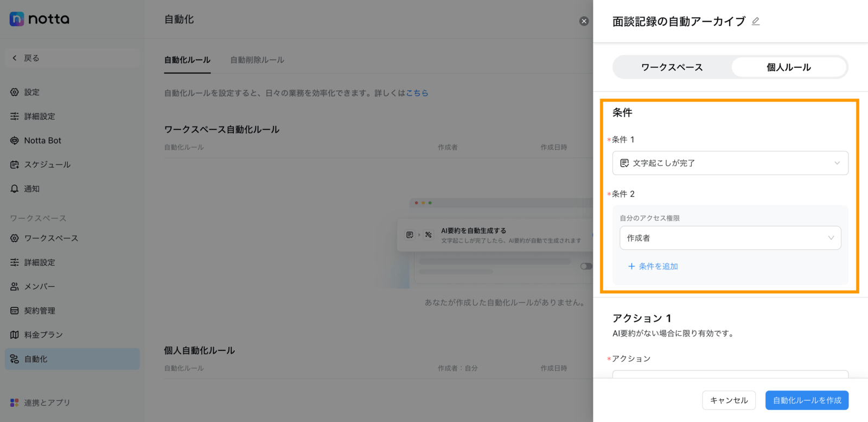868x422 pixels.
Task: Select the 個人ルール rule scope
Action: pyautogui.click(x=789, y=67)
